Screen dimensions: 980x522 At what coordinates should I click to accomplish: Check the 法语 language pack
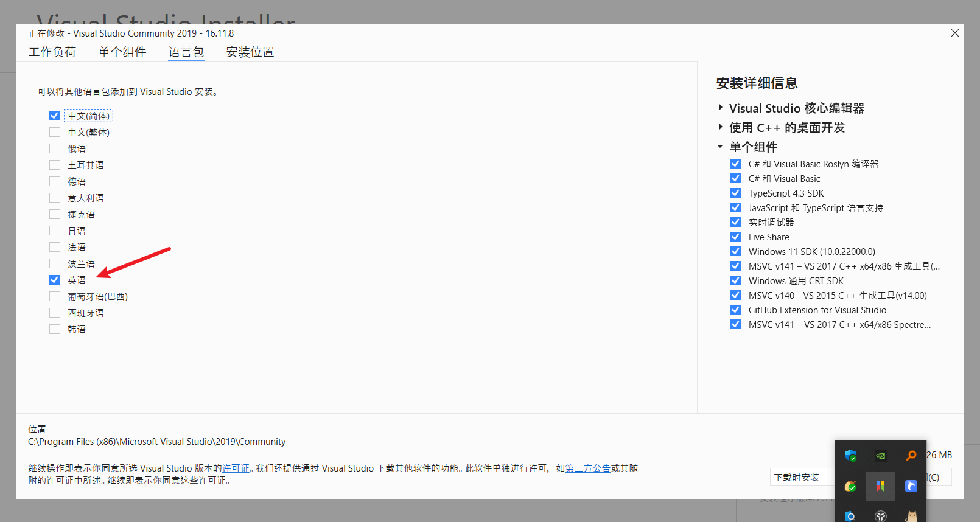click(x=55, y=247)
